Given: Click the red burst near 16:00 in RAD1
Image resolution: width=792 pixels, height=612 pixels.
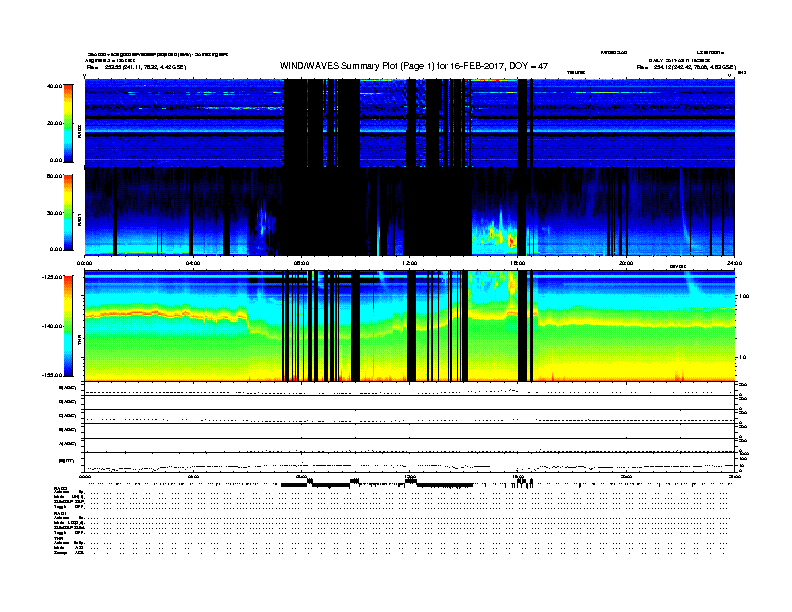Looking at the screenshot, I should coord(512,241).
